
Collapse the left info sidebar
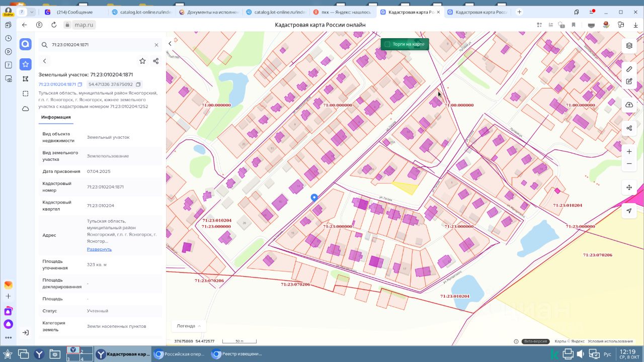pos(170,44)
